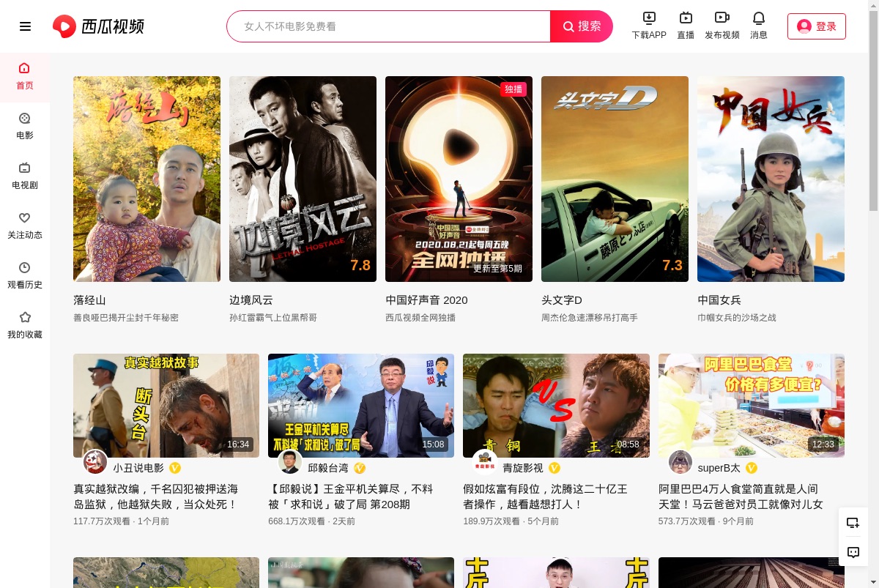Open the 青旋影视 channel avatar
The image size is (879, 588).
[x=485, y=462]
